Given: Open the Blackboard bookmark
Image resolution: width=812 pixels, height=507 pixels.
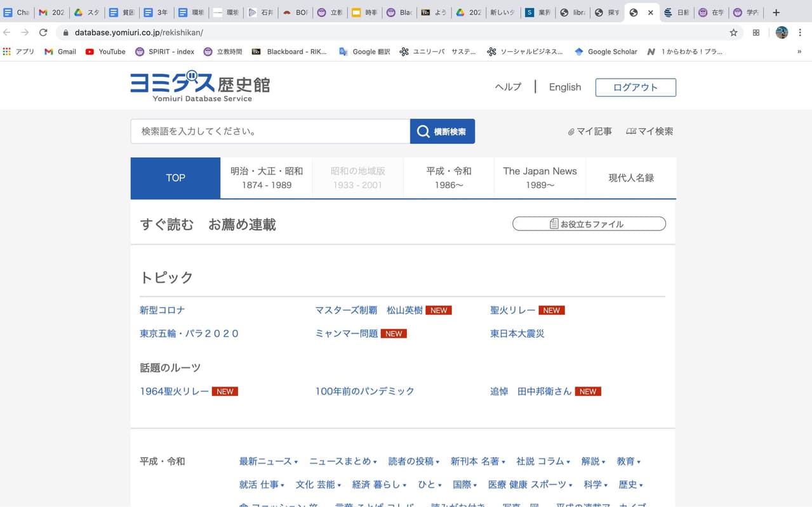Looking at the screenshot, I should [290, 51].
